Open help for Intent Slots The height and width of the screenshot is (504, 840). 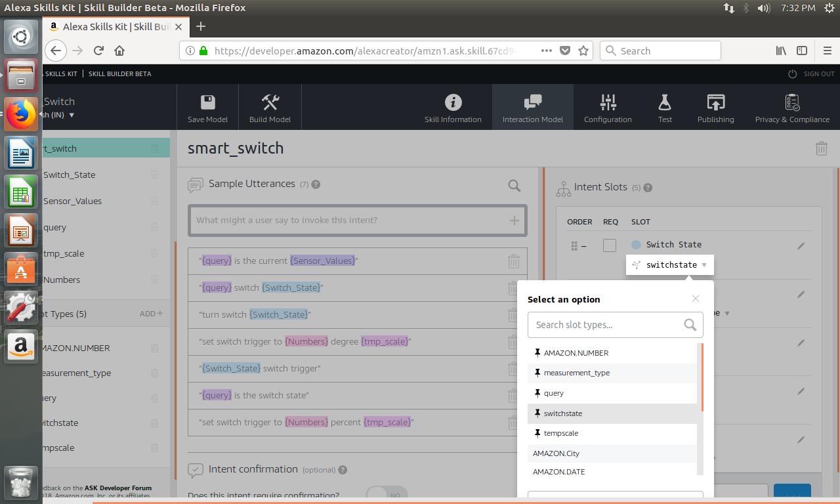coord(648,188)
